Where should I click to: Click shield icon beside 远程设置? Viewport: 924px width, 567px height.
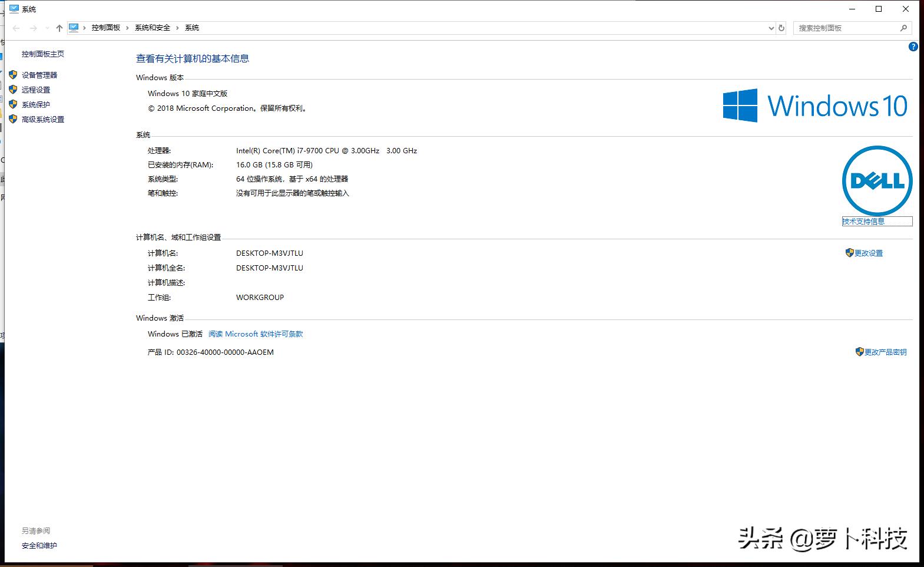pyautogui.click(x=13, y=90)
